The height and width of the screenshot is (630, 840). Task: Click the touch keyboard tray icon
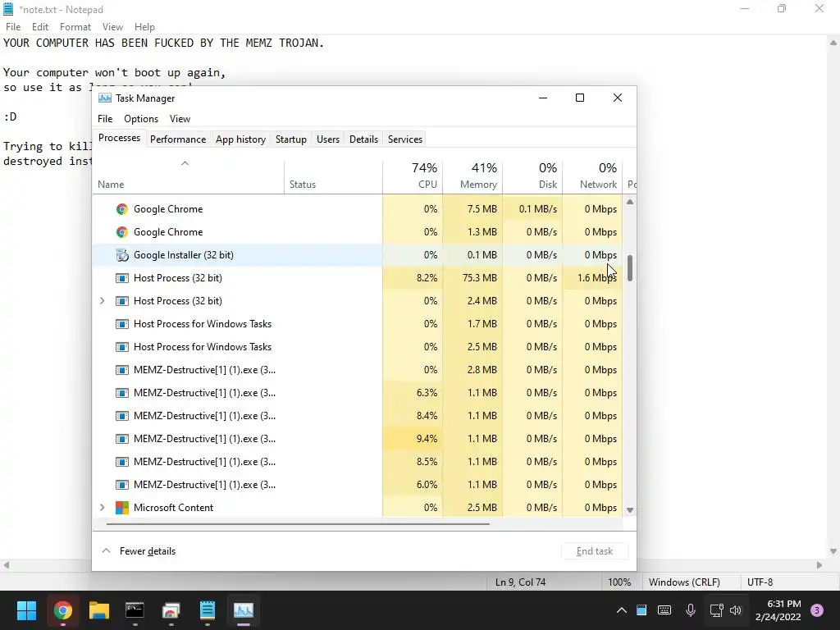664,610
